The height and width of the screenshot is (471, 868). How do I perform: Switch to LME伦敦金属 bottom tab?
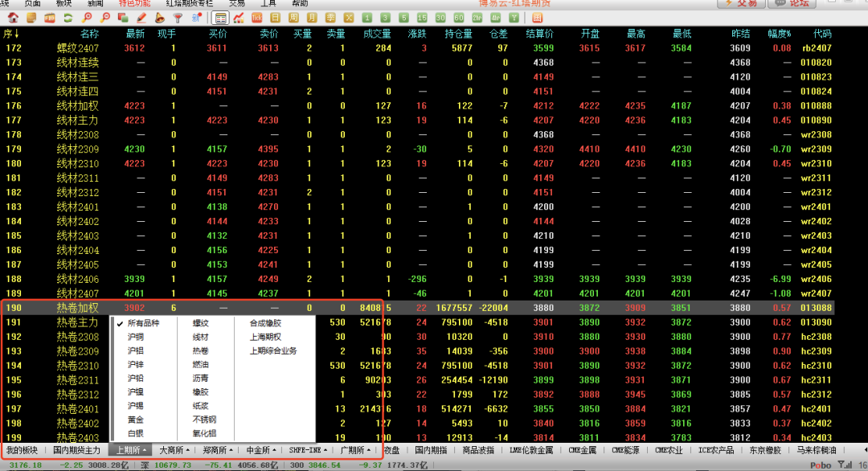(x=531, y=451)
